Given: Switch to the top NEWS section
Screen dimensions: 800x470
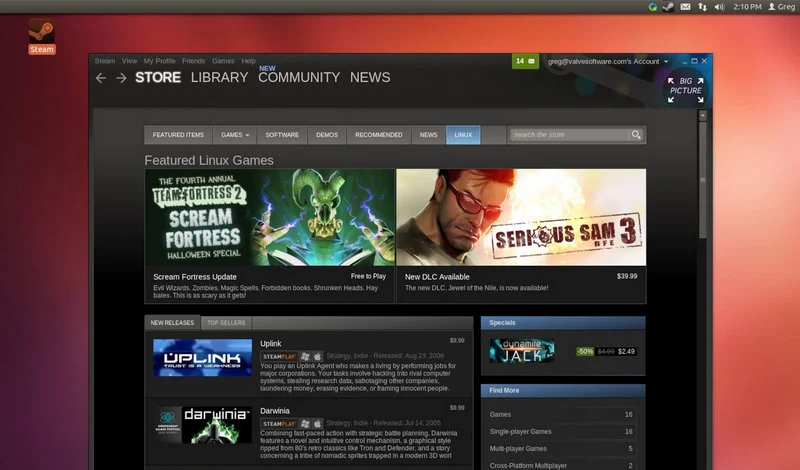Looking at the screenshot, I should (x=370, y=78).
